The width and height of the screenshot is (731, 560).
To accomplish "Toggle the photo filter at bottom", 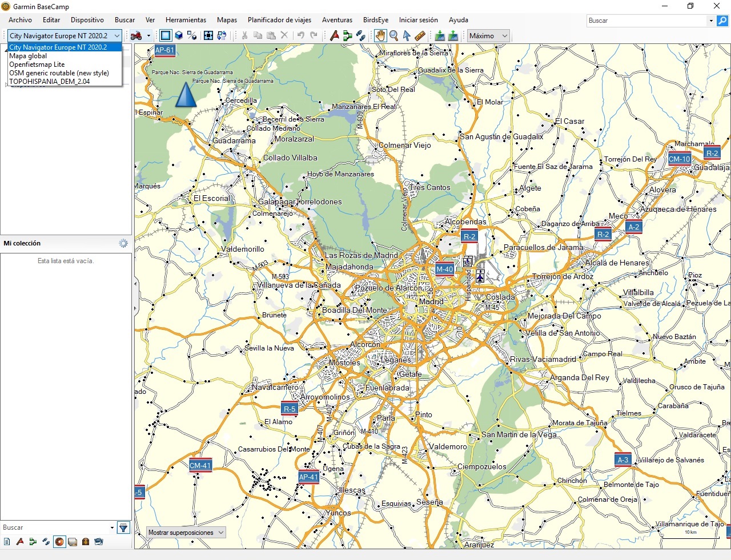I will (x=73, y=542).
